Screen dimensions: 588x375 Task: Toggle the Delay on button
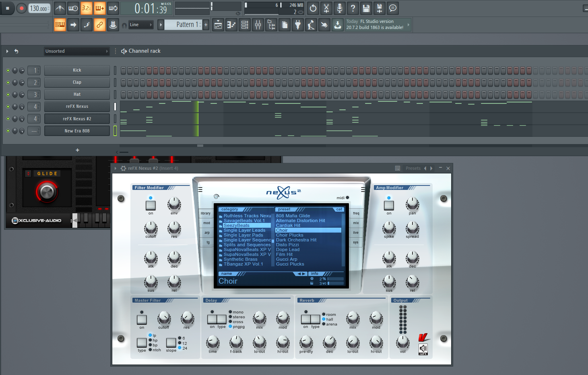click(212, 319)
